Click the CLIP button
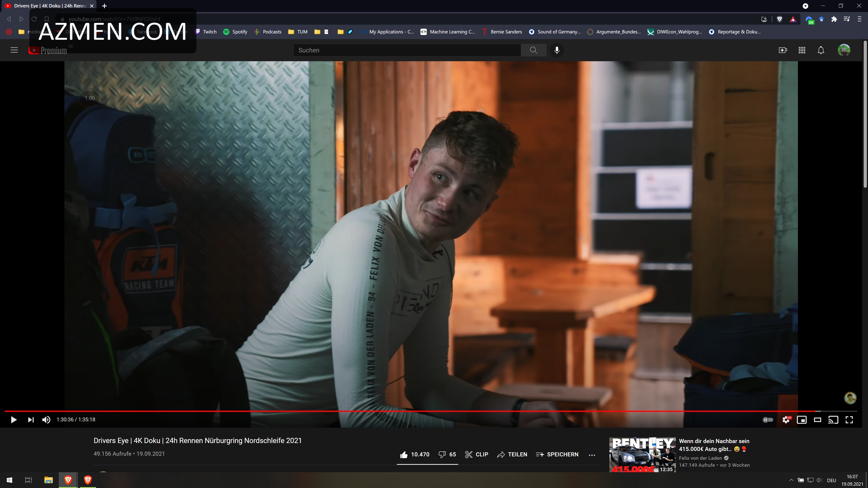This screenshot has width=868, height=488. (476, 455)
